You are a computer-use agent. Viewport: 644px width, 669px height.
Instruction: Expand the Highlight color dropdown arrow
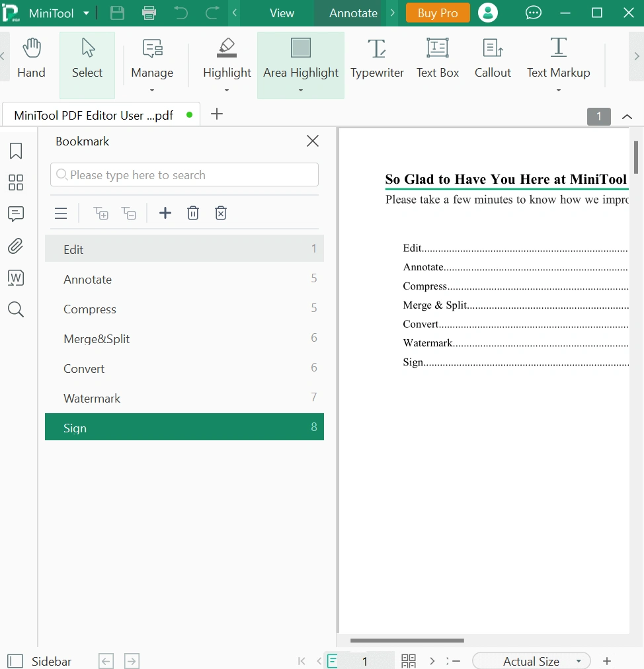pyautogui.click(x=227, y=90)
